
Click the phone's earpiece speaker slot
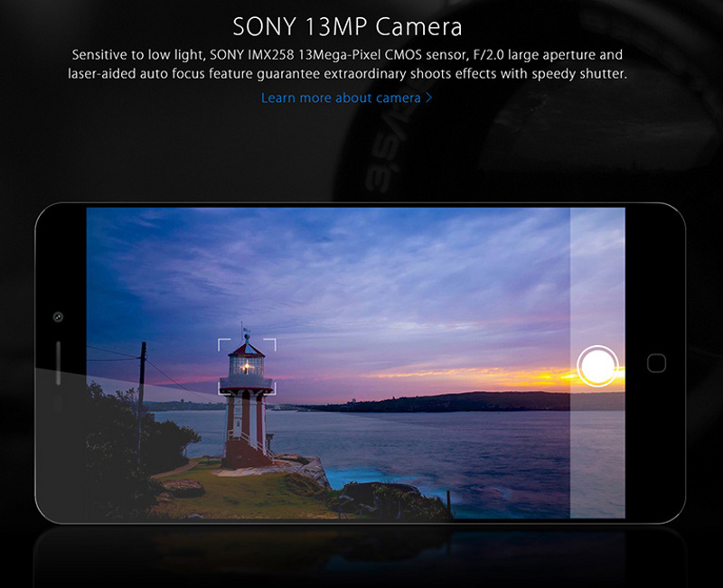(x=58, y=363)
